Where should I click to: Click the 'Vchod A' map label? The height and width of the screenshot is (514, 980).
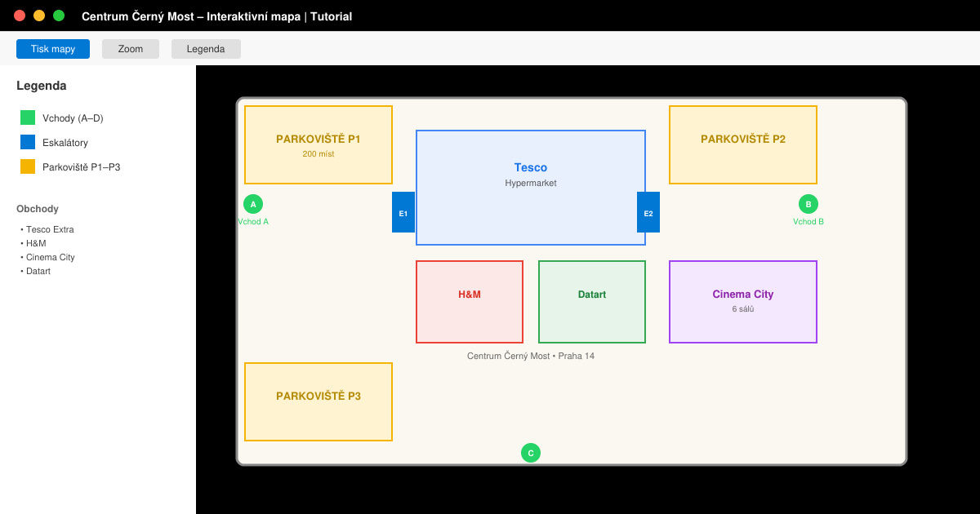[253, 221]
